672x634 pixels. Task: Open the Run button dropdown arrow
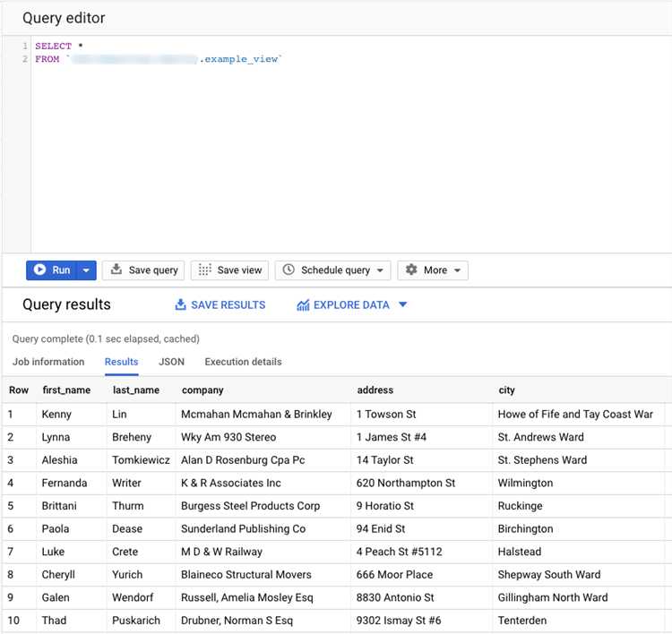[x=86, y=270]
